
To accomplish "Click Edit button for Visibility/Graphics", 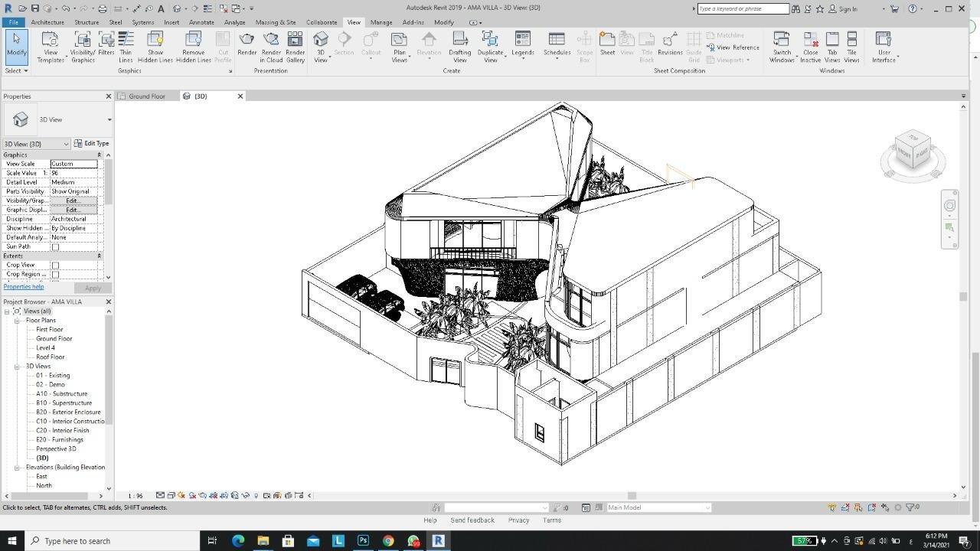I will click(73, 201).
